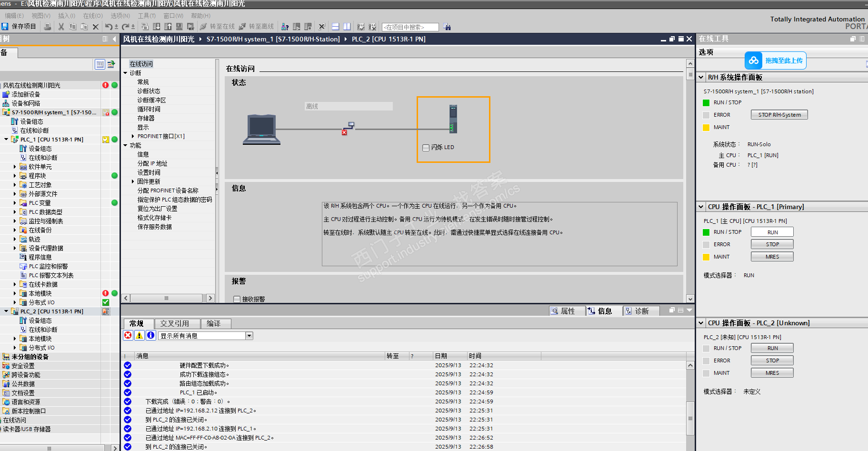Click the compile icon in the toolbar
Image resolution: width=868 pixels, height=451 pixels.
[x=145, y=27]
